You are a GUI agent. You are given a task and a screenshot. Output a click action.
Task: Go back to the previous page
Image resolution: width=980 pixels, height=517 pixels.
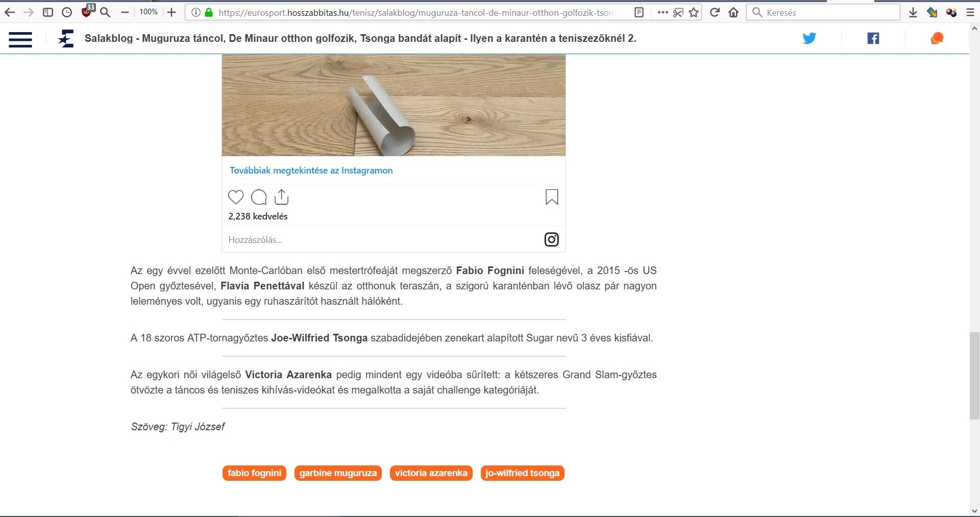pyautogui.click(x=9, y=12)
